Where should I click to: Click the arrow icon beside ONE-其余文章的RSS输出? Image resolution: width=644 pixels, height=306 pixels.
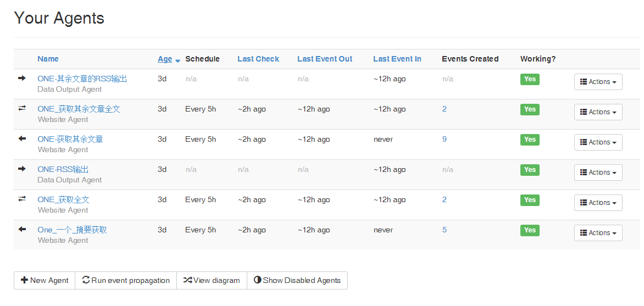coord(22,79)
